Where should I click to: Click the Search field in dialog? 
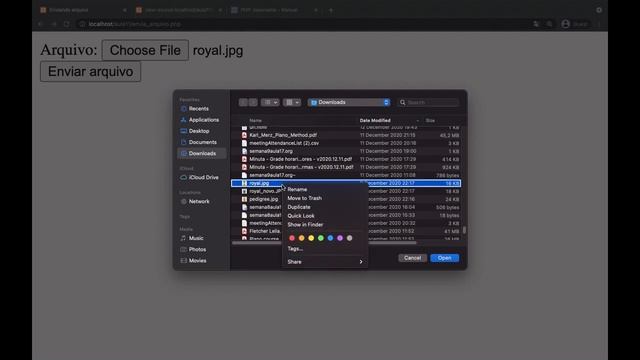(428, 102)
